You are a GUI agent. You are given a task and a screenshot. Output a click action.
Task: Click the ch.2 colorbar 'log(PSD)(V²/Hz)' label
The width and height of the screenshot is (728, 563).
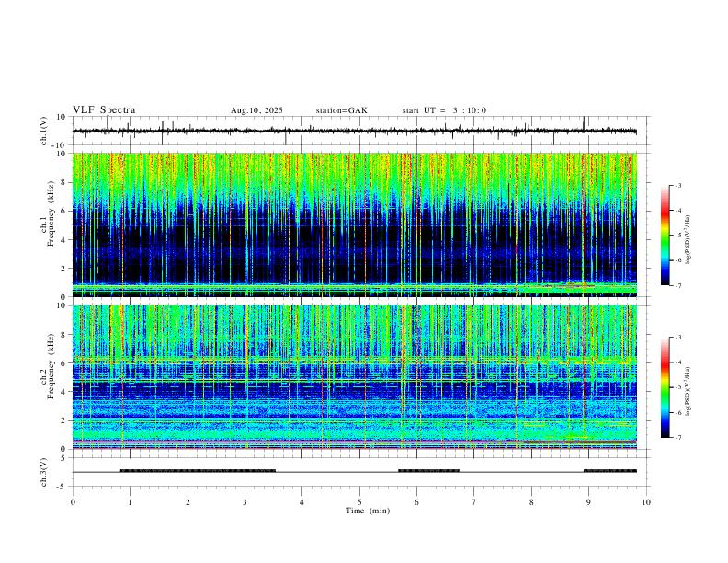point(688,391)
